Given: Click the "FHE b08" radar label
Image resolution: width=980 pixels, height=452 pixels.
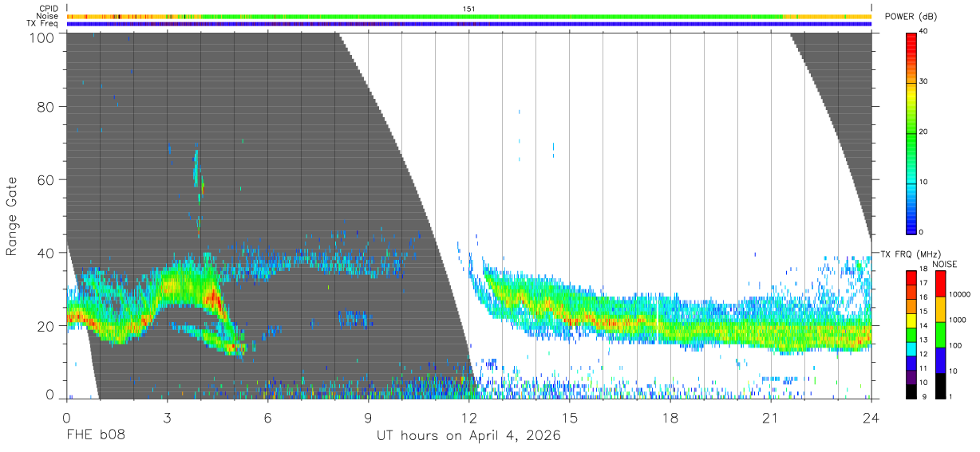Looking at the screenshot, I should click(x=95, y=436).
